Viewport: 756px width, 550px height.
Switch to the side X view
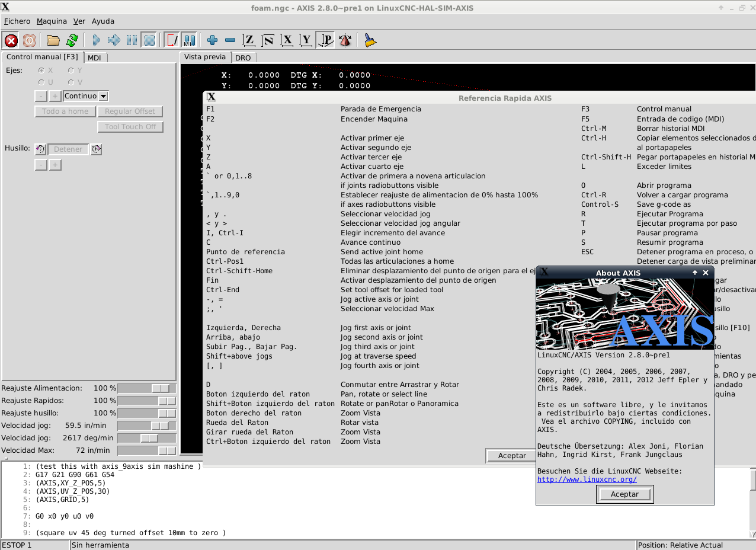(287, 40)
